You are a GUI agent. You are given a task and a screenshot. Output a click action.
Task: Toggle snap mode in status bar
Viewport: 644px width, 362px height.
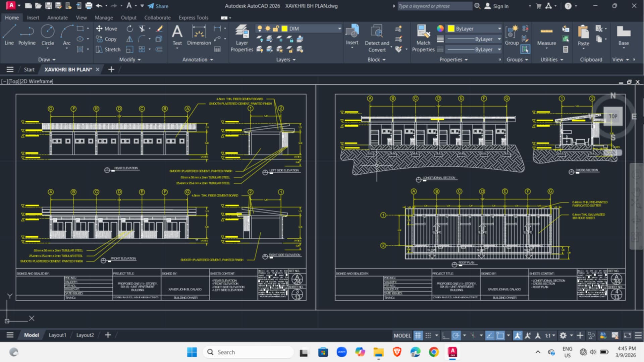pyautogui.click(x=428, y=335)
